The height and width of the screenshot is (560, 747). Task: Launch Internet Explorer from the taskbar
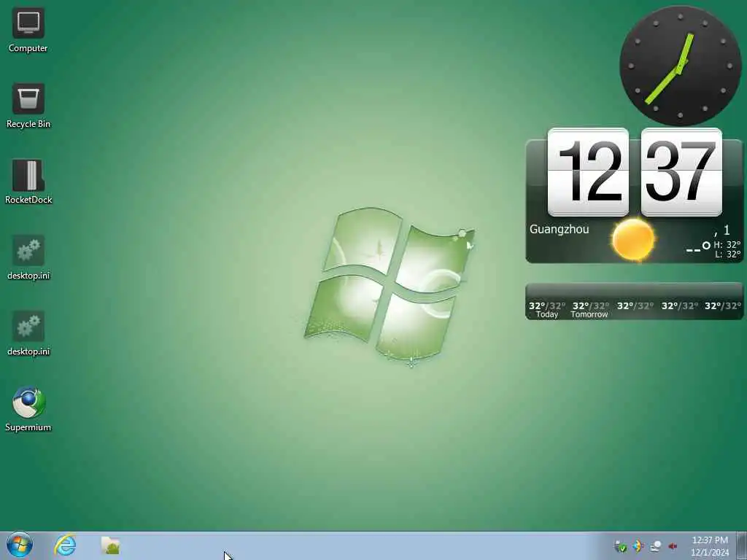[65, 545]
